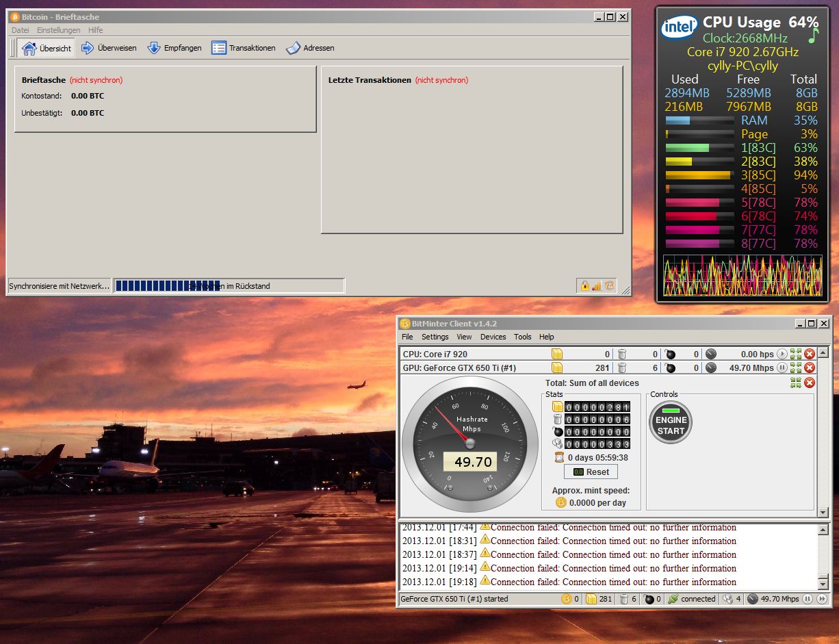Click the hardware errors bomb icon in Stats

tap(557, 432)
